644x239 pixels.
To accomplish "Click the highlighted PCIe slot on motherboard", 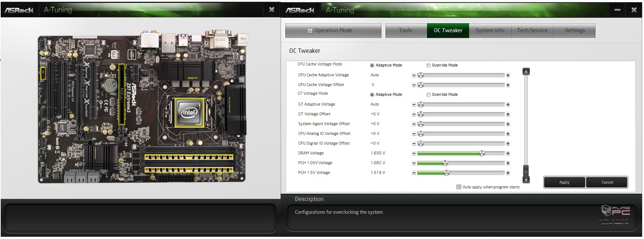I will pyautogui.click(x=122, y=94).
